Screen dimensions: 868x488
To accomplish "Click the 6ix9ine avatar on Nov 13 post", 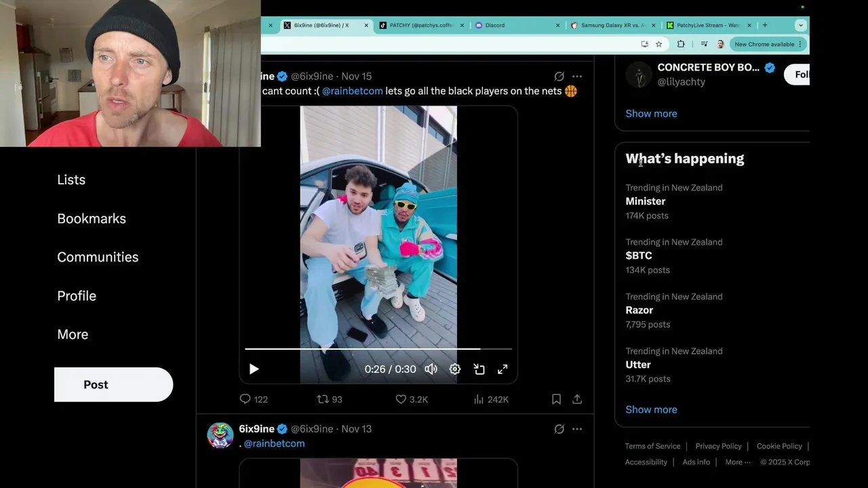I will [x=220, y=435].
